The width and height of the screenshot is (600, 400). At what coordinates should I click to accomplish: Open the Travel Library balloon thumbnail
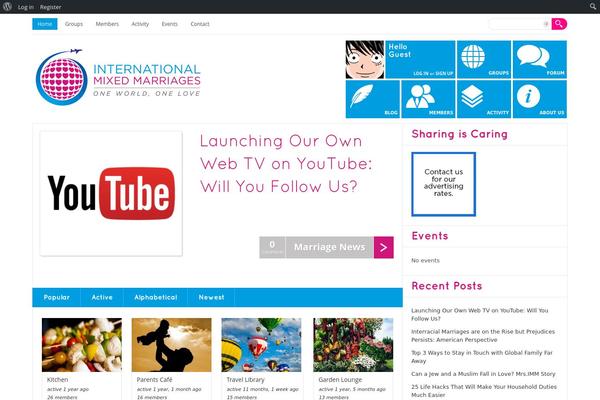(x=261, y=345)
